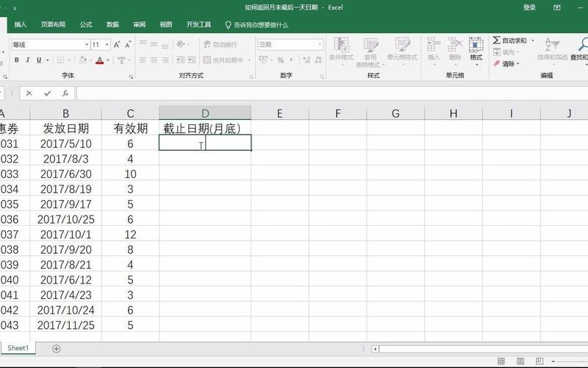588x368 pixels.
Task: Open the underline style dropdown arrow
Action: pos(48,60)
